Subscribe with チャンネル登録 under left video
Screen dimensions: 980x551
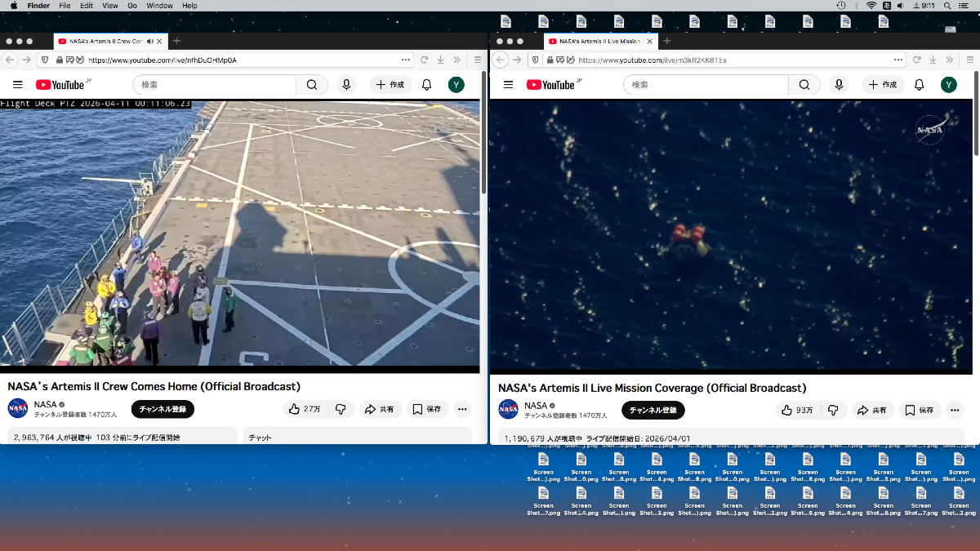click(163, 409)
